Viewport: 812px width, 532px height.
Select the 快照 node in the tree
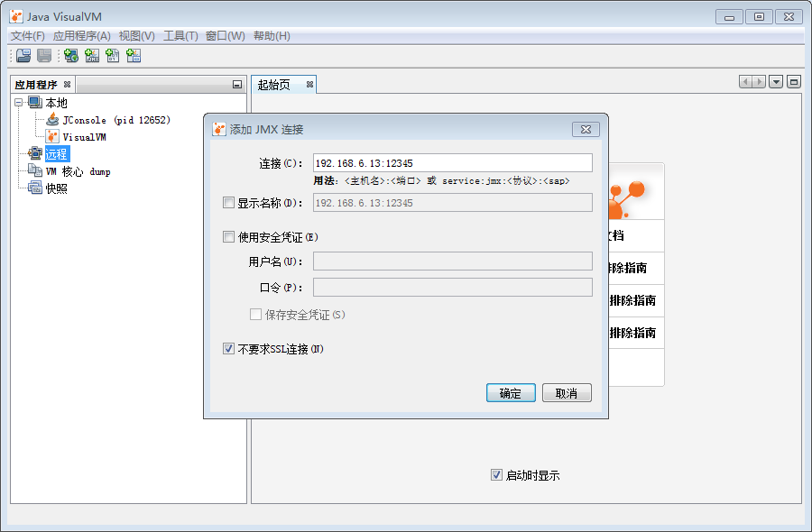click(x=56, y=188)
